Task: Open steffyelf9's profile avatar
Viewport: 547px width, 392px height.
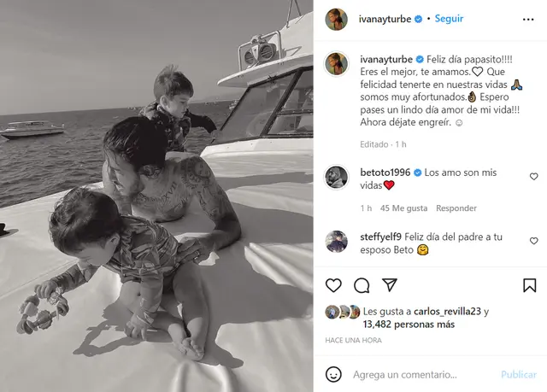Action: tap(336, 241)
